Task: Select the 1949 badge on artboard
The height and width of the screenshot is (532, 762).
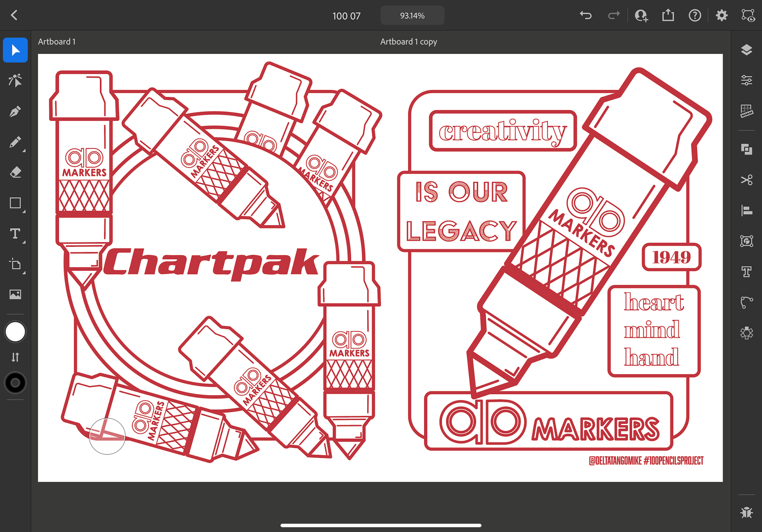Action: pos(672,257)
